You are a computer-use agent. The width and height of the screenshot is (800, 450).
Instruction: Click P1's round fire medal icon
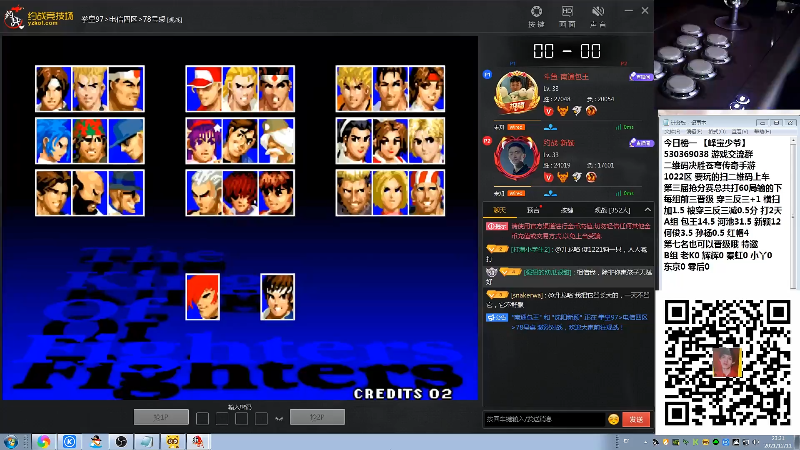(591, 111)
